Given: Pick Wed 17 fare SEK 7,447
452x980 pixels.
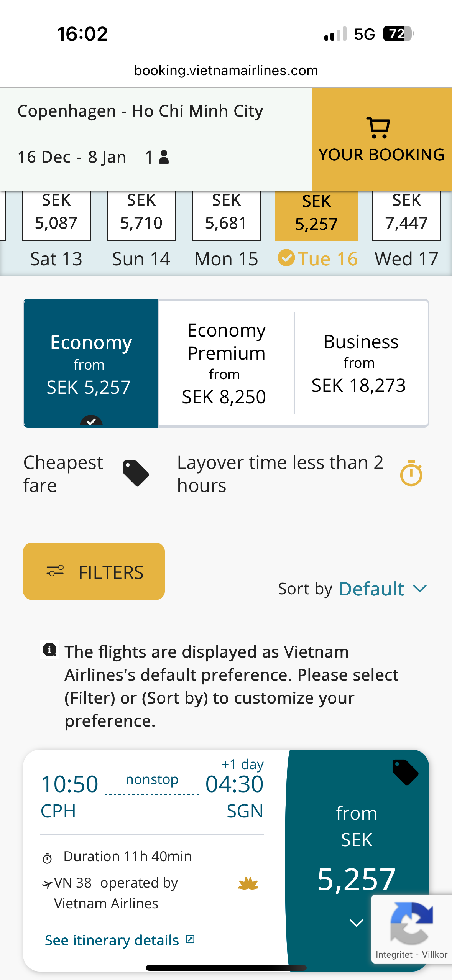Looking at the screenshot, I should (x=406, y=215).
